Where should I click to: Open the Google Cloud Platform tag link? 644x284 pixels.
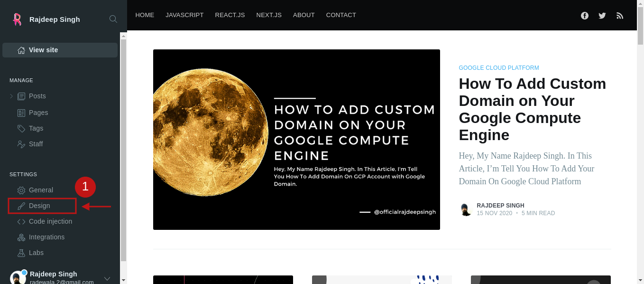[x=499, y=68]
